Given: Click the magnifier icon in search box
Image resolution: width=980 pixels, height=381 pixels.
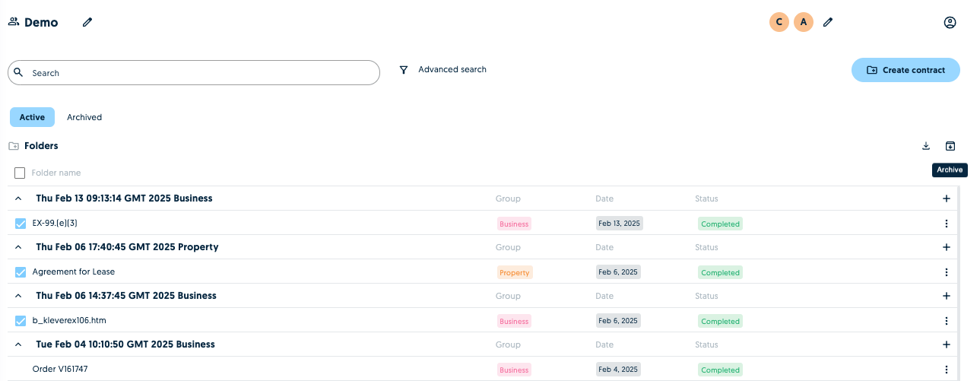Looking at the screenshot, I should [19, 72].
